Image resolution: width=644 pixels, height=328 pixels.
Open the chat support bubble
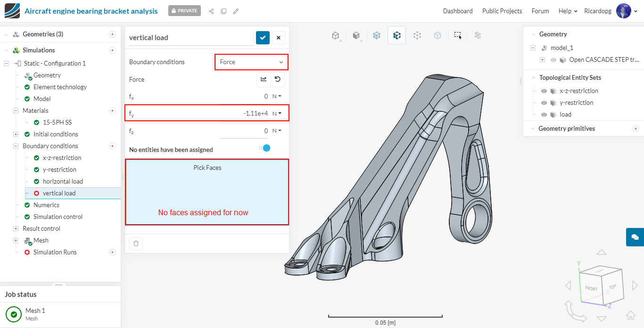point(635,237)
